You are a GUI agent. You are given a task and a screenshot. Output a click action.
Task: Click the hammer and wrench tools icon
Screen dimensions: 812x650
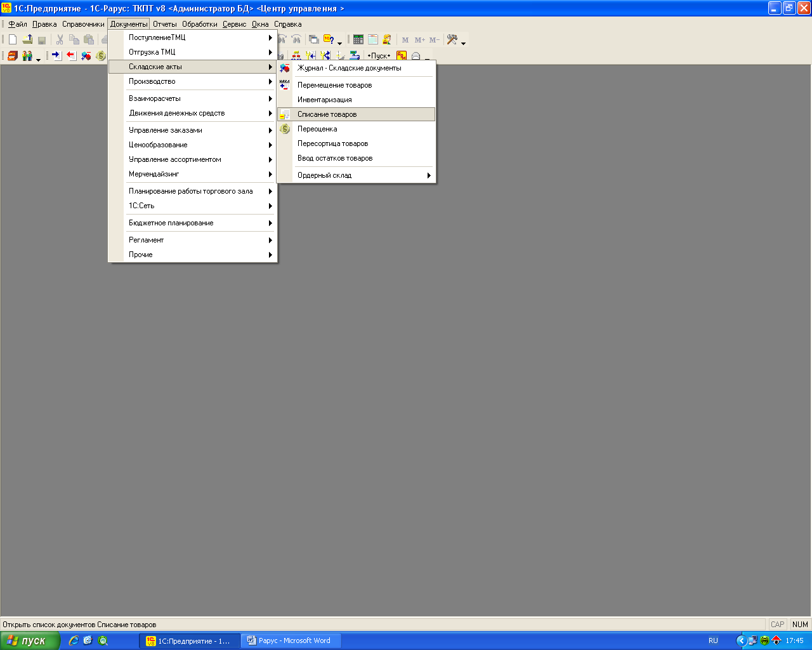452,39
